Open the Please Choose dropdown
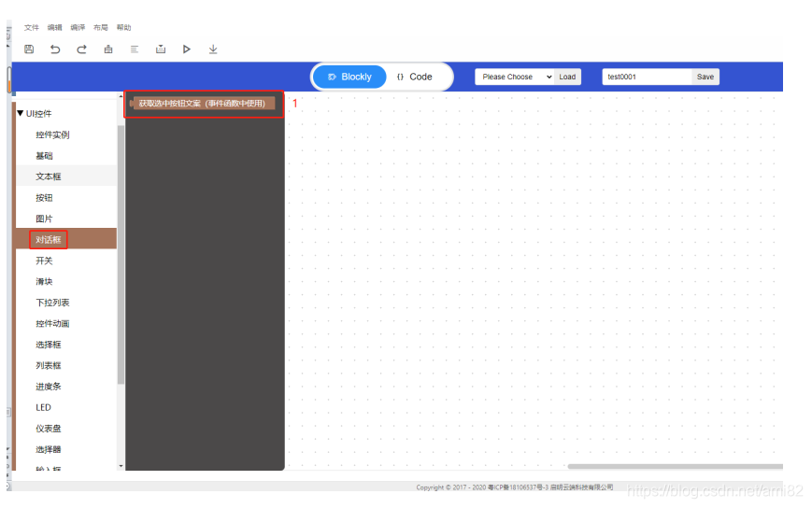The image size is (812, 508). tap(515, 77)
